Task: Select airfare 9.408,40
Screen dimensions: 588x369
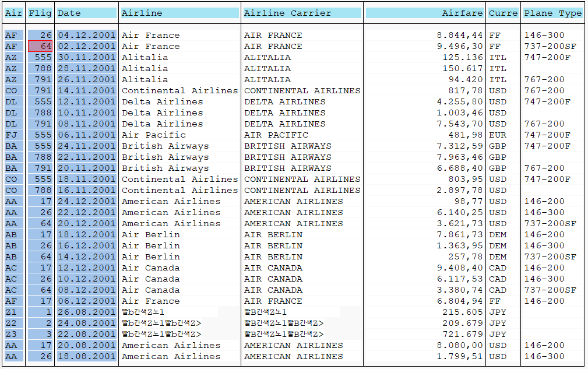Action: point(459,268)
